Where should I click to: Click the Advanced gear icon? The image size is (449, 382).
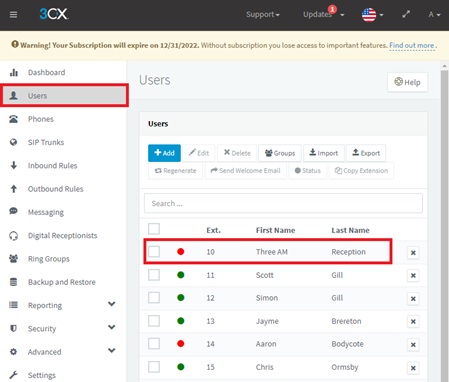(13, 352)
